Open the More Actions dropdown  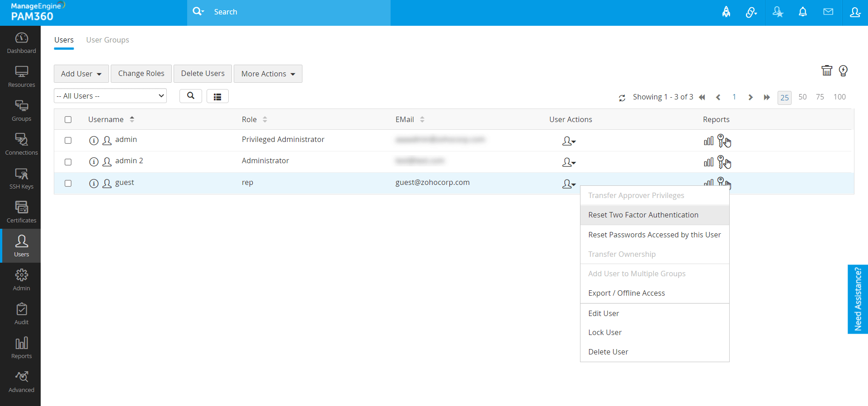268,74
